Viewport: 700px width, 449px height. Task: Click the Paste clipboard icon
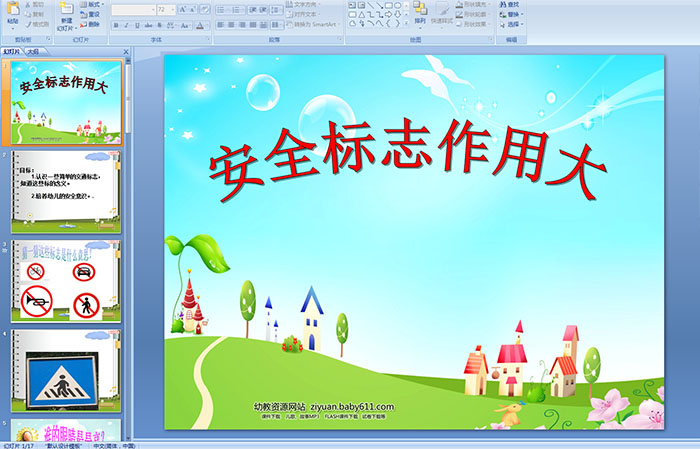pos(13,8)
